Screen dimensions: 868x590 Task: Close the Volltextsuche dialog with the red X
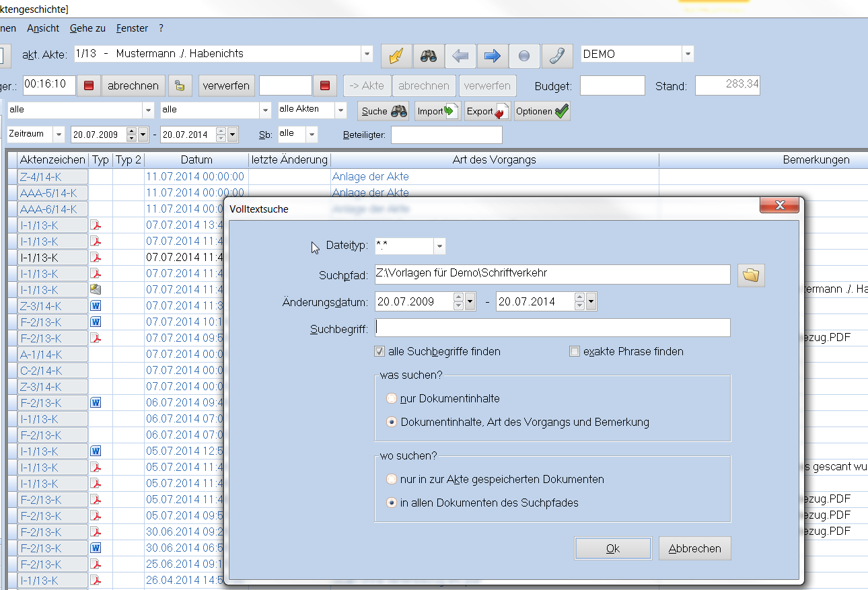point(779,205)
